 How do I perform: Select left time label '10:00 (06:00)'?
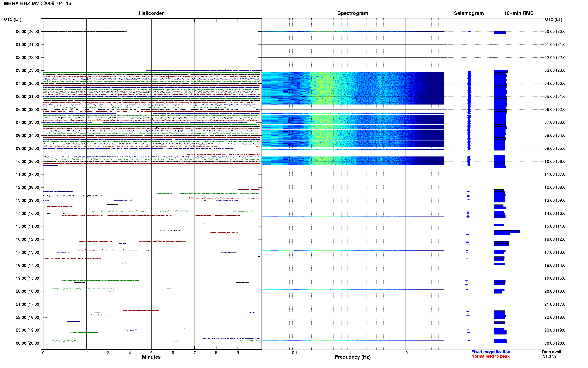(28, 162)
